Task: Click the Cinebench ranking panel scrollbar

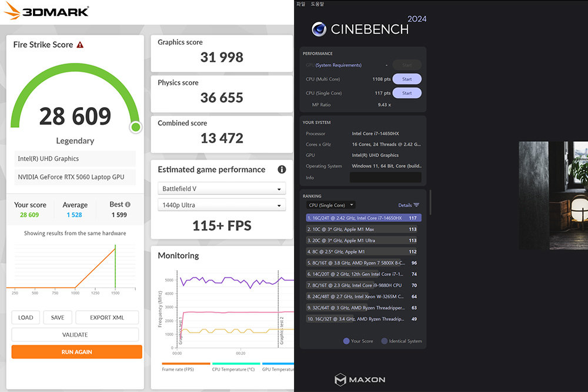Action: 430,202
